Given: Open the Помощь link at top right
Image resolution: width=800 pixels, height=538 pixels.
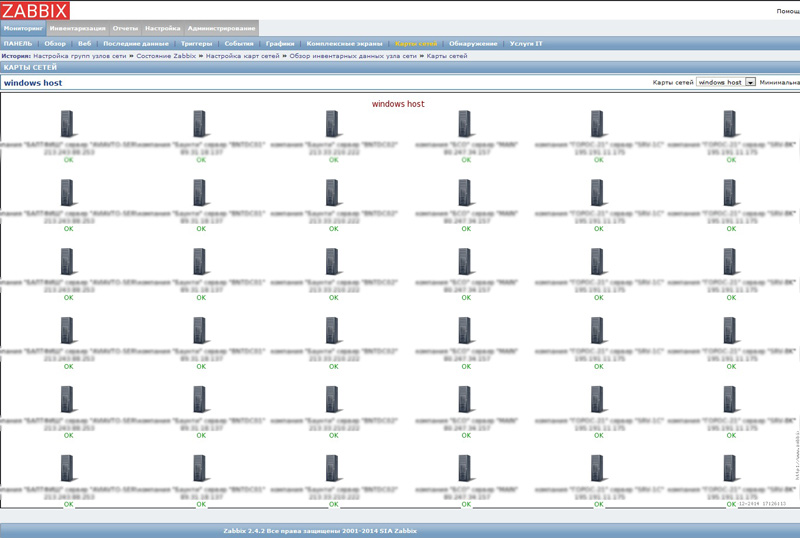Looking at the screenshot, I should click(788, 11).
